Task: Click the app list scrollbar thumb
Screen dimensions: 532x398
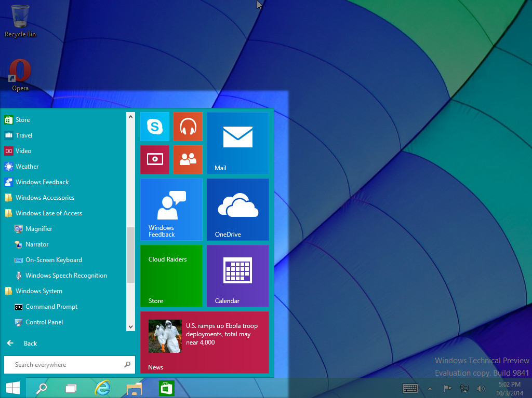Action: pyautogui.click(x=130, y=255)
